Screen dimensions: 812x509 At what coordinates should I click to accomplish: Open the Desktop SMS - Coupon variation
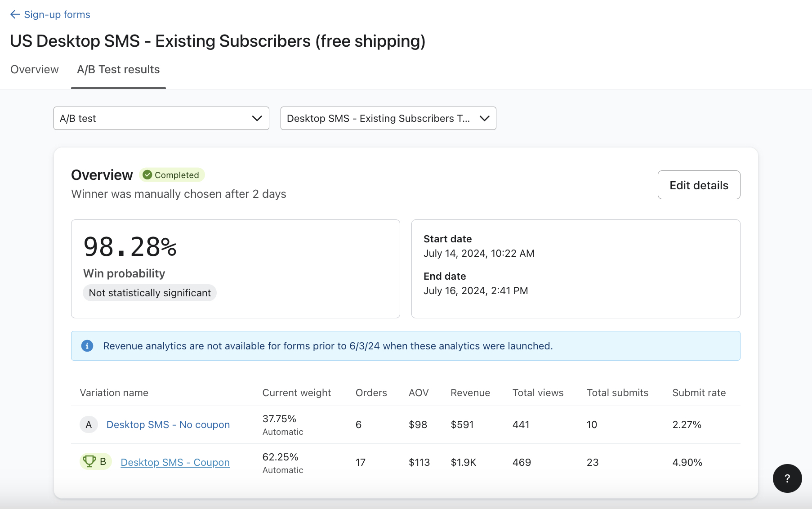[175, 462]
